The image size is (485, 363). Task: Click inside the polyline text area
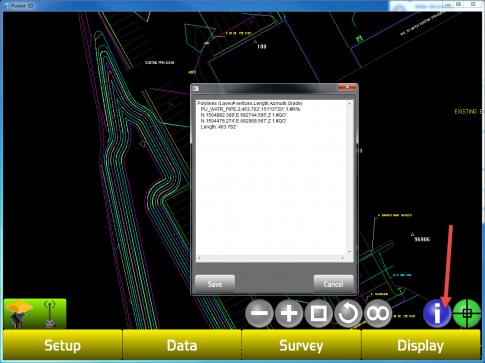point(271,178)
